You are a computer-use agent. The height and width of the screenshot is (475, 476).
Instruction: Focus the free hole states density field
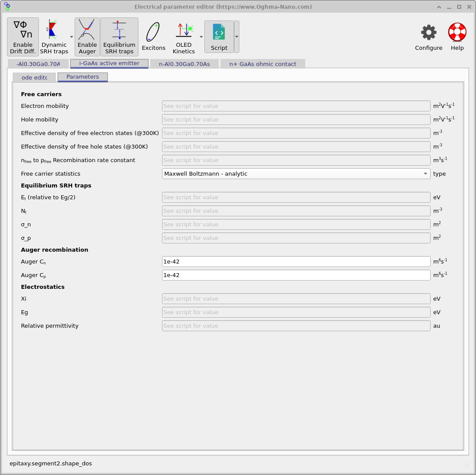click(296, 147)
